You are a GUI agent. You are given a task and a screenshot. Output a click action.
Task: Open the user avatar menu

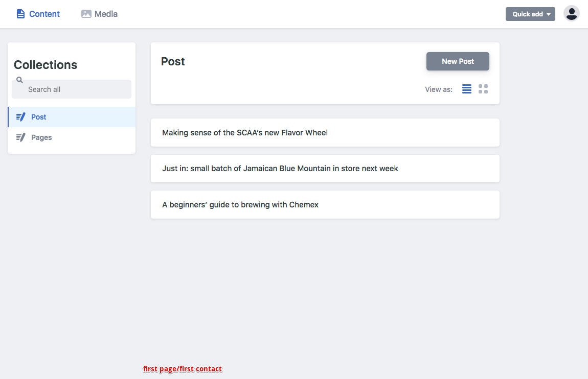(x=572, y=13)
